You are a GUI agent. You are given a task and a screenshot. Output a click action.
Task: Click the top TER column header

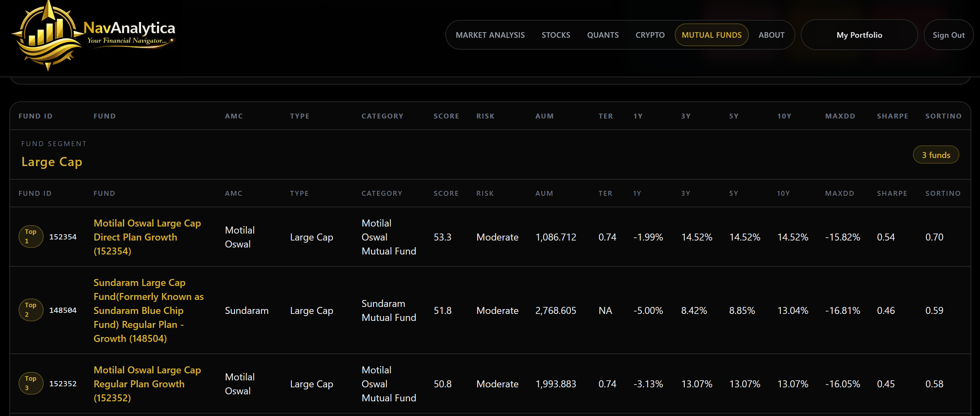pos(606,116)
